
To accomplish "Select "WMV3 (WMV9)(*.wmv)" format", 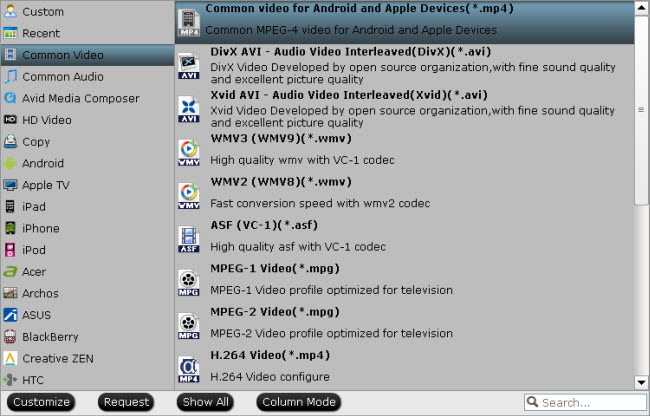I will click(x=404, y=152).
